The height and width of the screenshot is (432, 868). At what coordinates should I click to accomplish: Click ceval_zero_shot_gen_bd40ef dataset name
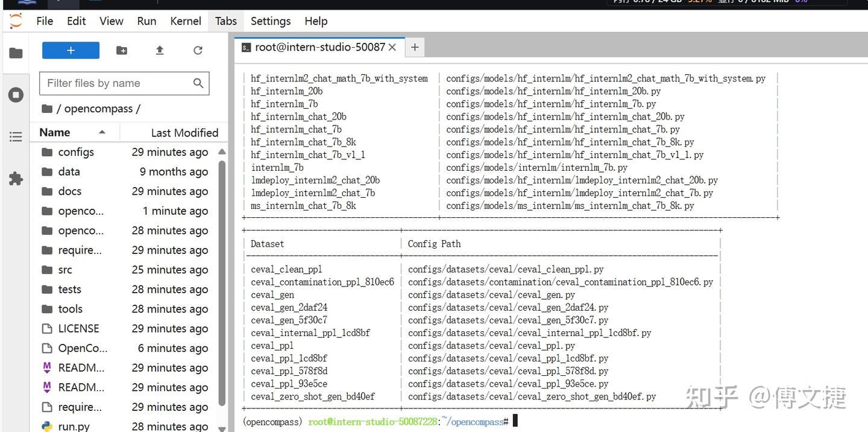tap(313, 396)
